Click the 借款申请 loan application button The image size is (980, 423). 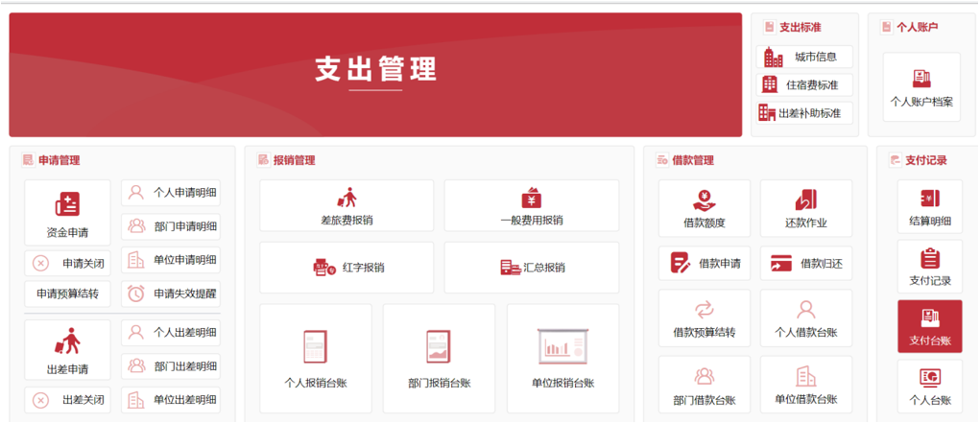coord(704,263)
